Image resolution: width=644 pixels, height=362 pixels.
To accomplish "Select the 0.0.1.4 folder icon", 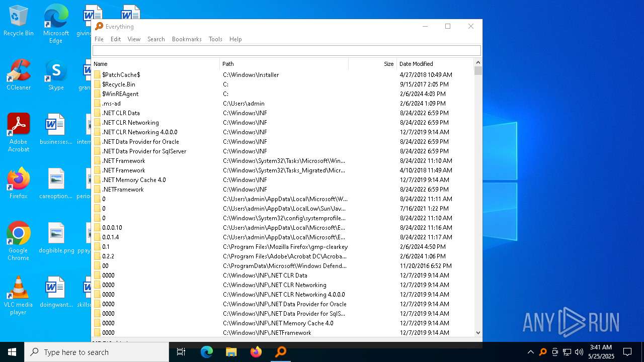I will click(97, 237).
